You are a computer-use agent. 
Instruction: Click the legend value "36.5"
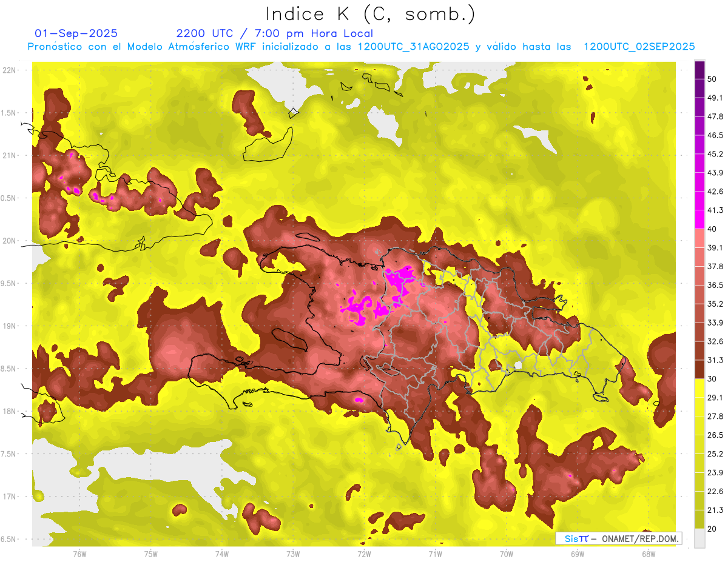[715, 285]
